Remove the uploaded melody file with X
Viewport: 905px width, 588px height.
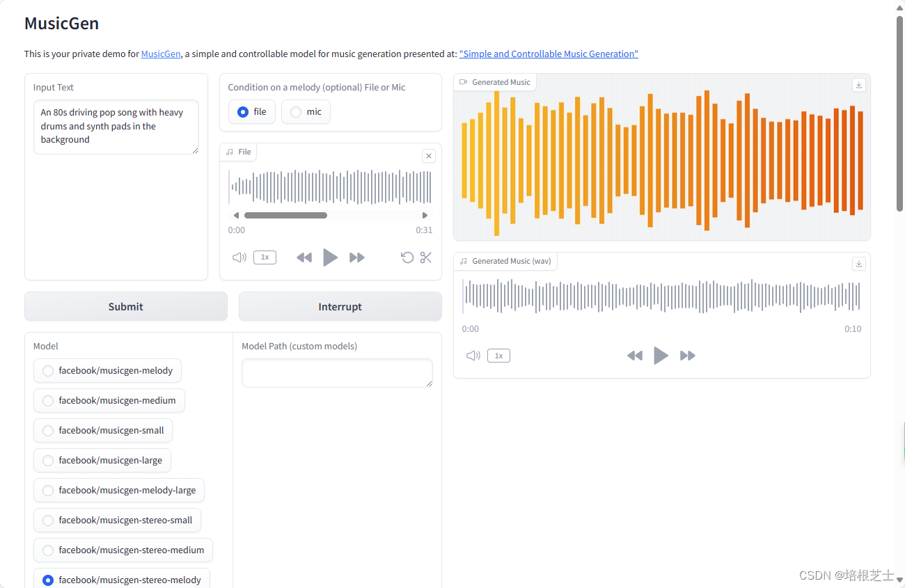pyautogui.click(x=429, y=156)
